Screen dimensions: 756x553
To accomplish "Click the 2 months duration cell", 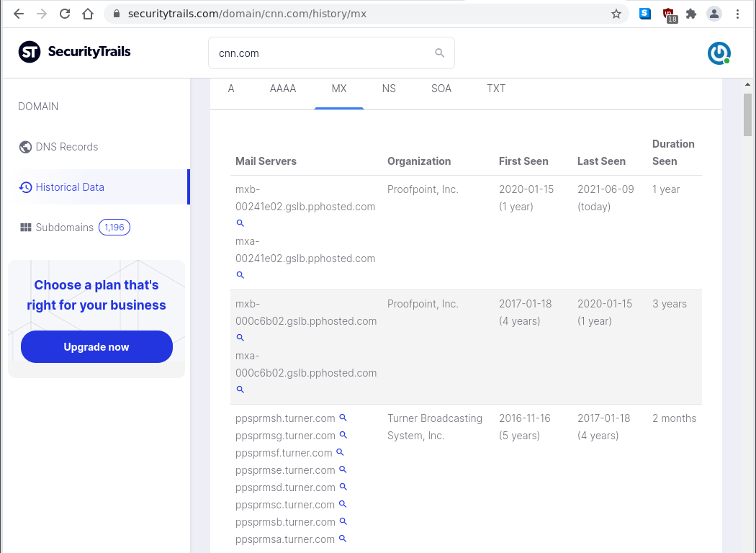I will click(x=674, y=418).
